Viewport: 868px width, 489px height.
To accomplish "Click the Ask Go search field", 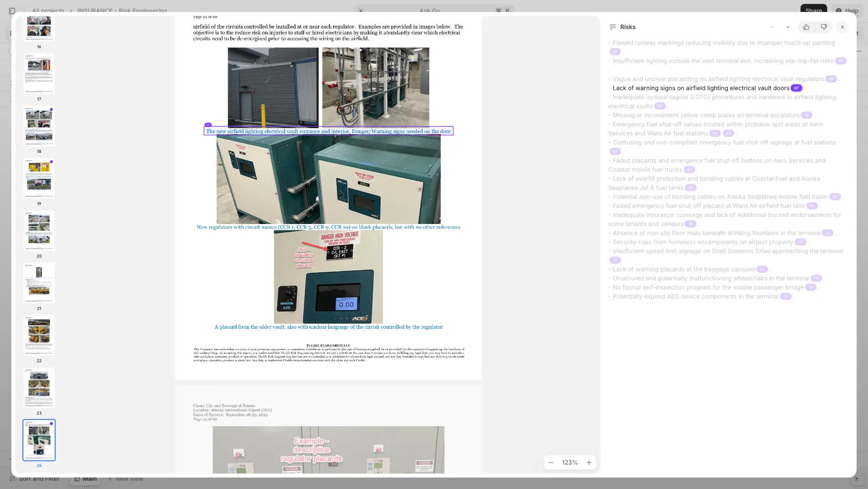I will pyautogui.click(x=434, y=10).
